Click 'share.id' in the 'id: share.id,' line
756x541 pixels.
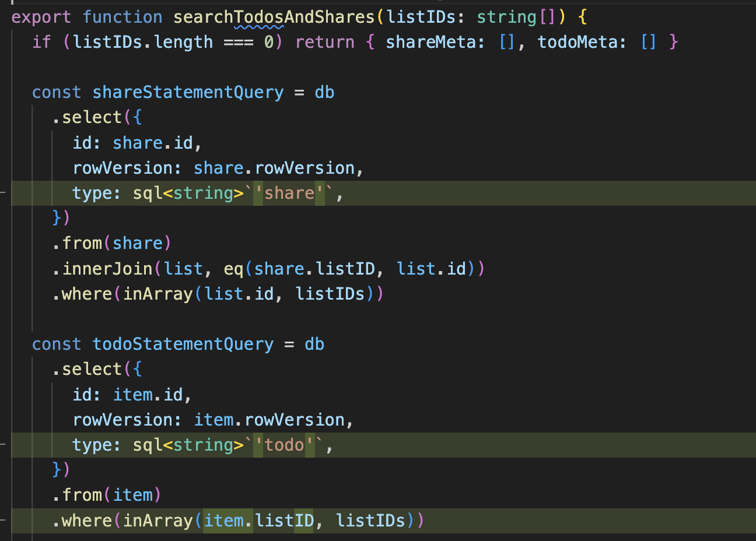(153, 143)
